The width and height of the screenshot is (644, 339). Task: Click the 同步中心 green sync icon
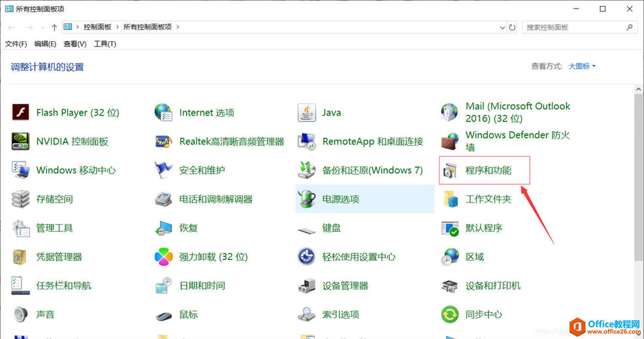point(450,314)
